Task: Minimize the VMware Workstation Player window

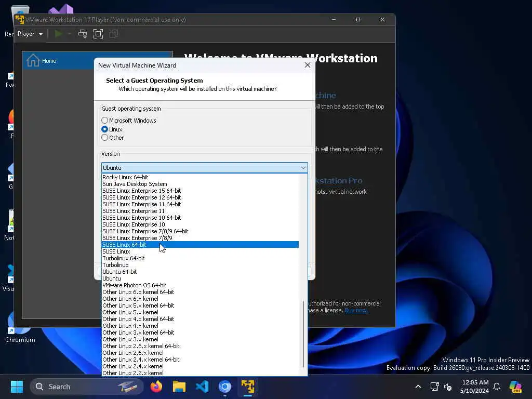Action: 334,20
